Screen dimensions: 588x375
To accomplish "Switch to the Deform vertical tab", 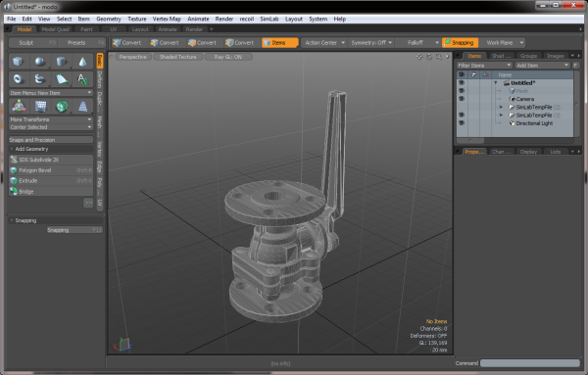I will (x=100, y=79).
